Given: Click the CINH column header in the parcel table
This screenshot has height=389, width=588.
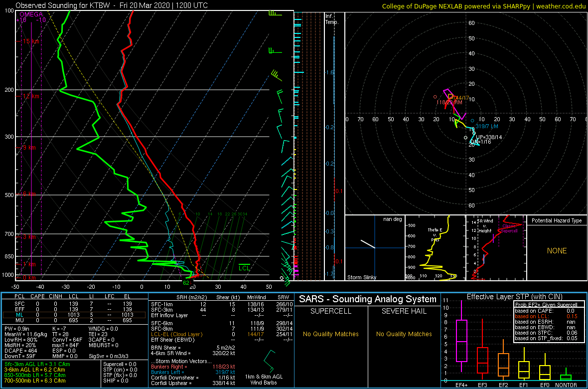Looking at the screenshot, I should coord(56,297).
